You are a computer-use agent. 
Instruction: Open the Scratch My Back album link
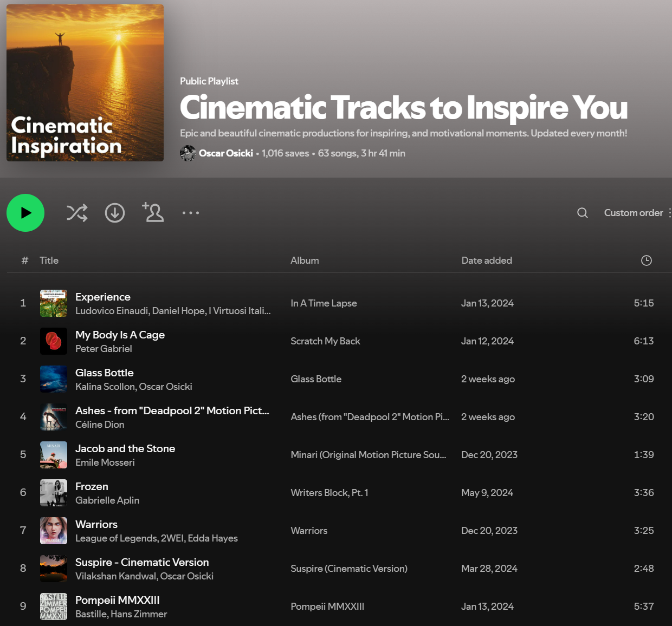[325, 341]
